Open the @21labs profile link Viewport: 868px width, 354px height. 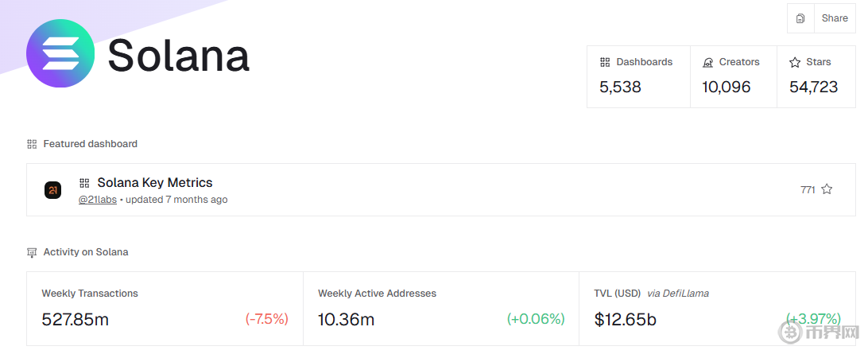click(x=97, y=200)
